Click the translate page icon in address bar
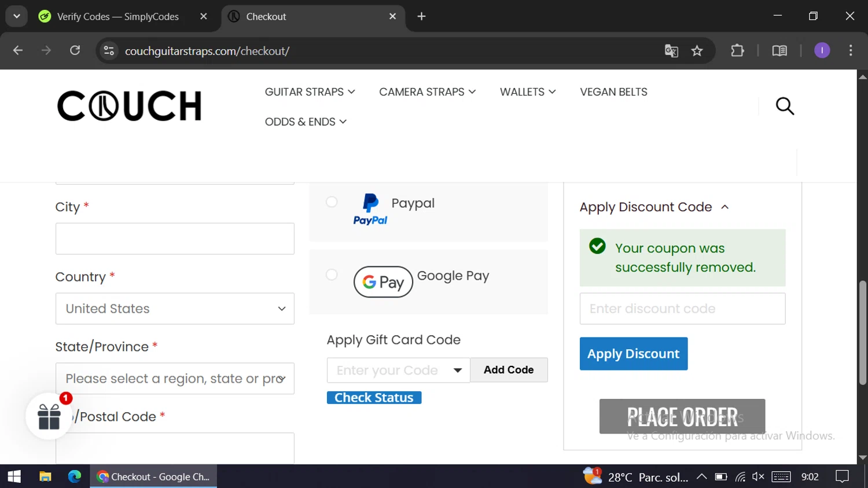868x488 pixels. tap(671, 51)
